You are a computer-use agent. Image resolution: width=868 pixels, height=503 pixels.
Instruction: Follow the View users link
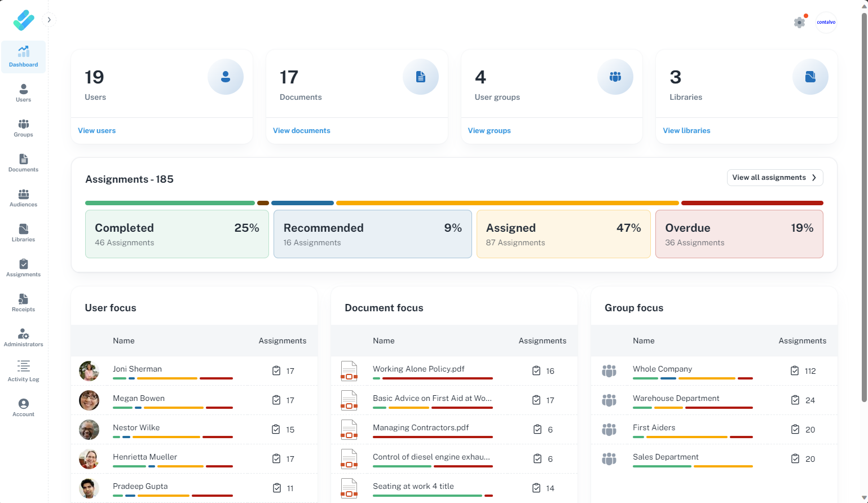tap(97, 131)
